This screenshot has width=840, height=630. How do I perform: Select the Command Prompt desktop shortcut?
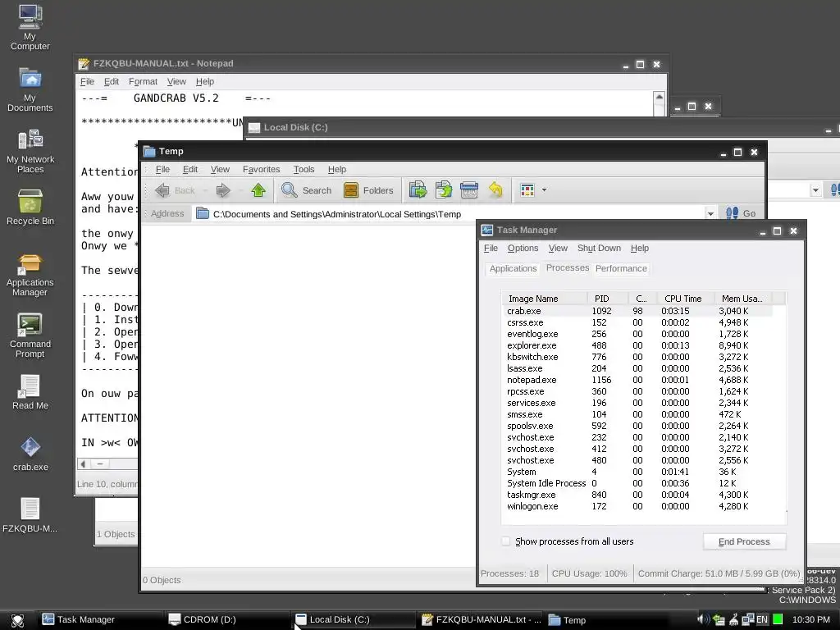30,336
